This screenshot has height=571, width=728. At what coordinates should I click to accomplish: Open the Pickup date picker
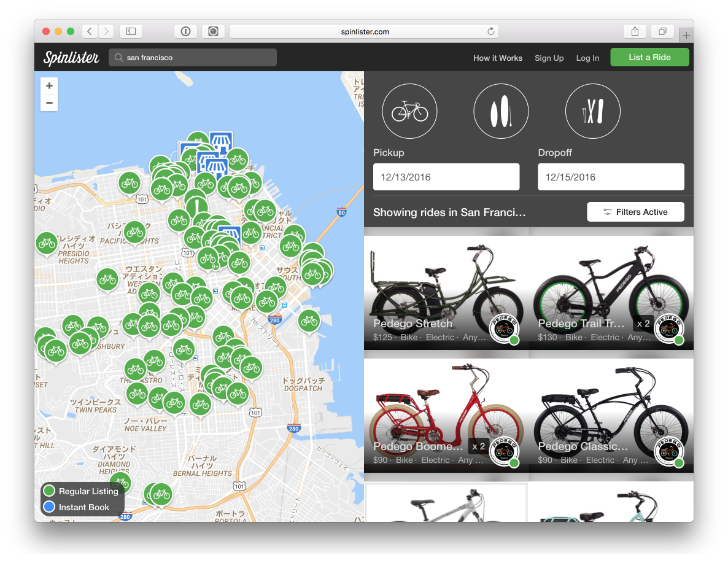[x=446, y=177]
